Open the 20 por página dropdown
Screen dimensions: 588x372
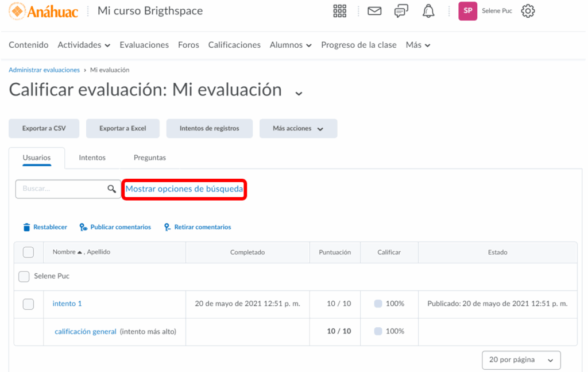(521, 360)
